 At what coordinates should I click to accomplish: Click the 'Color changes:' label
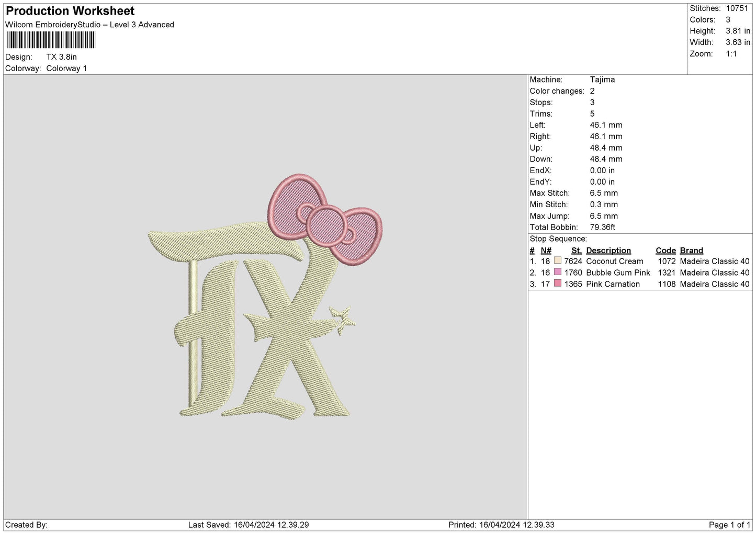557,91
